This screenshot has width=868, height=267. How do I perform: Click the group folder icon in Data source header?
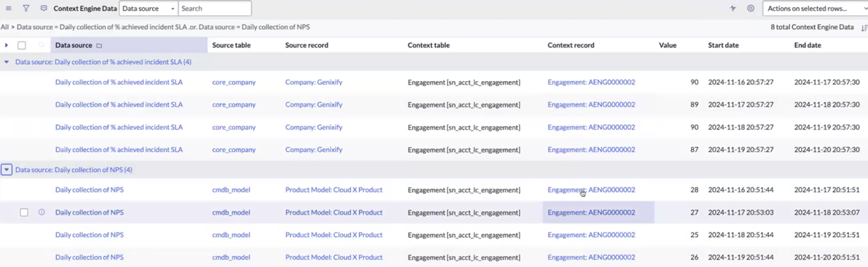click(99, 45)
